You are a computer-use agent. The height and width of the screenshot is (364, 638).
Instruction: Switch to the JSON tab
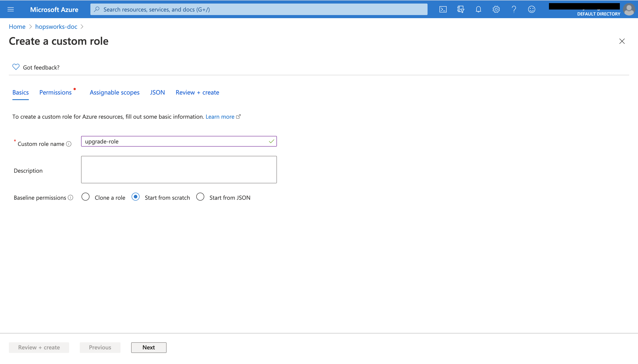coord(157,92)
